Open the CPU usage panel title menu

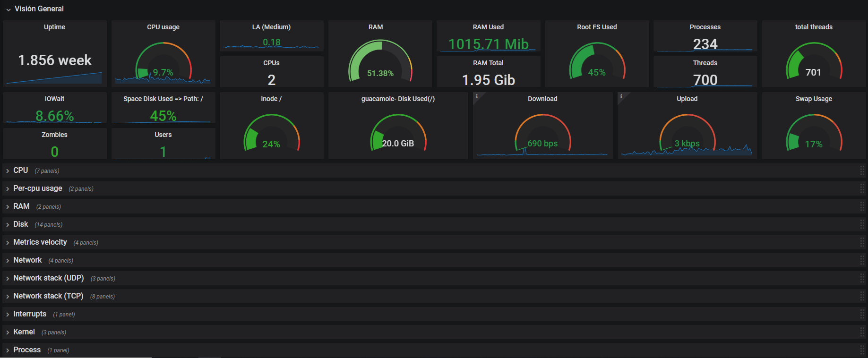[163, 27]
